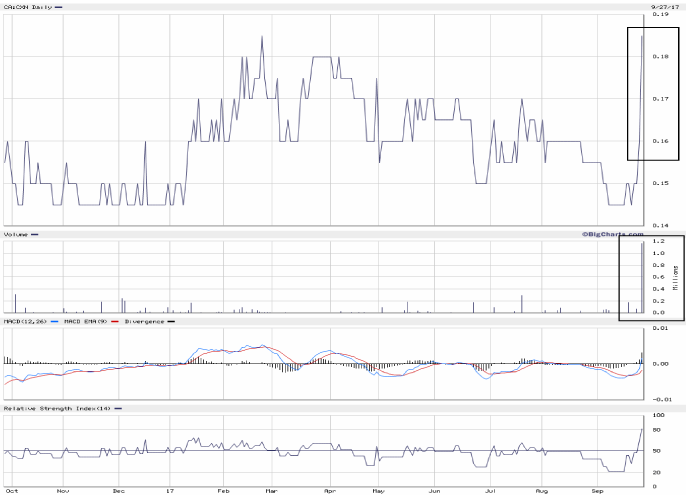Viewport: 688px width, 495px height.
Task: Click the Oct month label on time axis
Action: (x=11, y=491)
